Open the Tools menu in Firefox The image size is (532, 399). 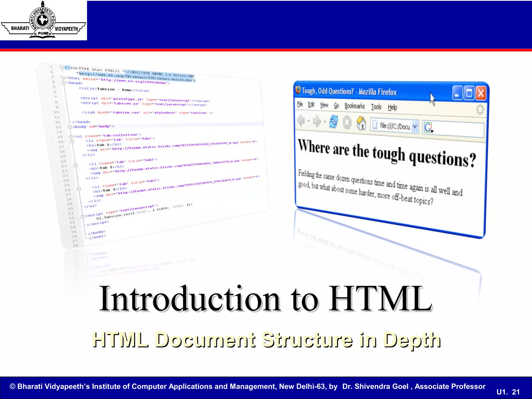click(376, 107)
